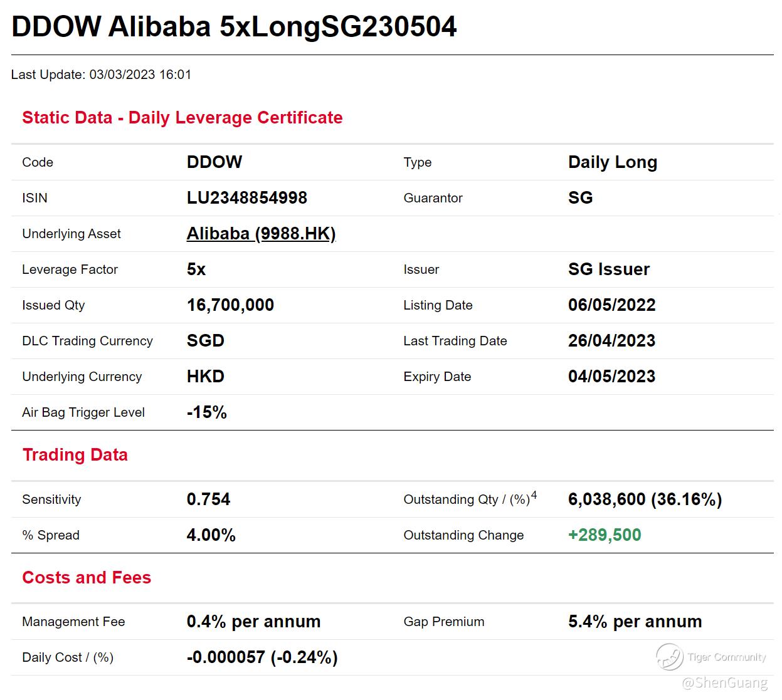Click the Tiger Community logo icon

[669, 657]
